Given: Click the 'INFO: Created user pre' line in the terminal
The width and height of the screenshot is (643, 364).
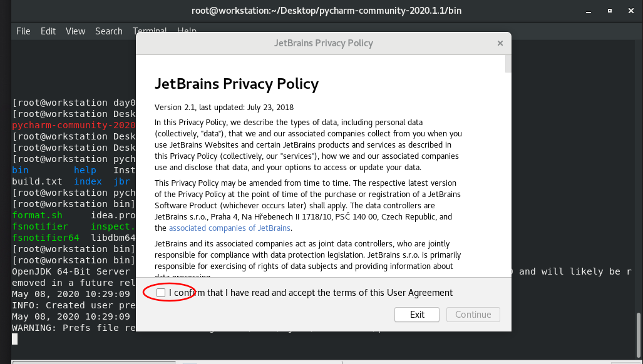Looking at the screenshot, I should pyautogui.click(x=74, y=305).
